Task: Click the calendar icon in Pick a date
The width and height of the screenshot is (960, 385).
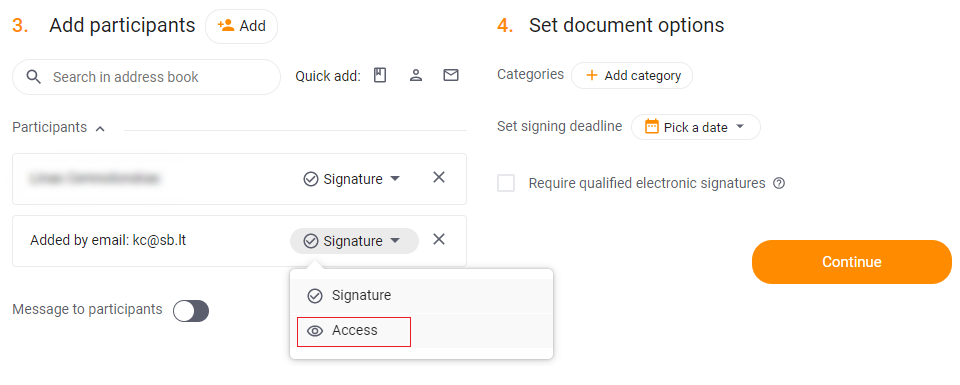Action: tap(652, 127)
